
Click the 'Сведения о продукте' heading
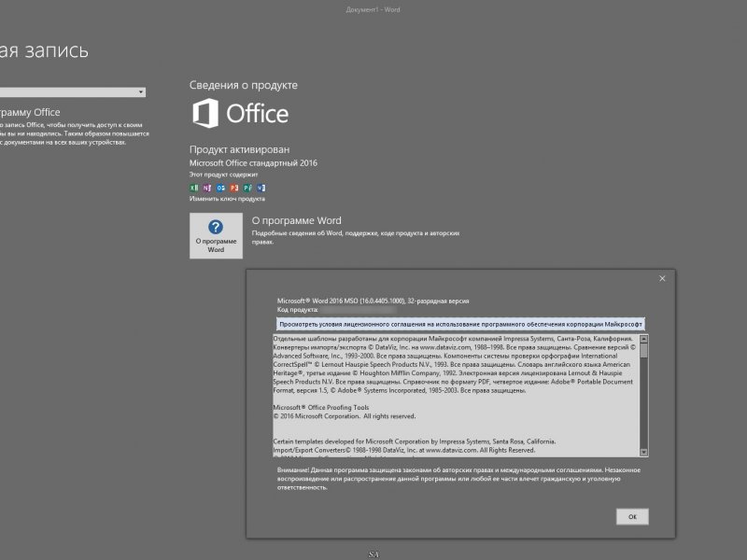244,85
